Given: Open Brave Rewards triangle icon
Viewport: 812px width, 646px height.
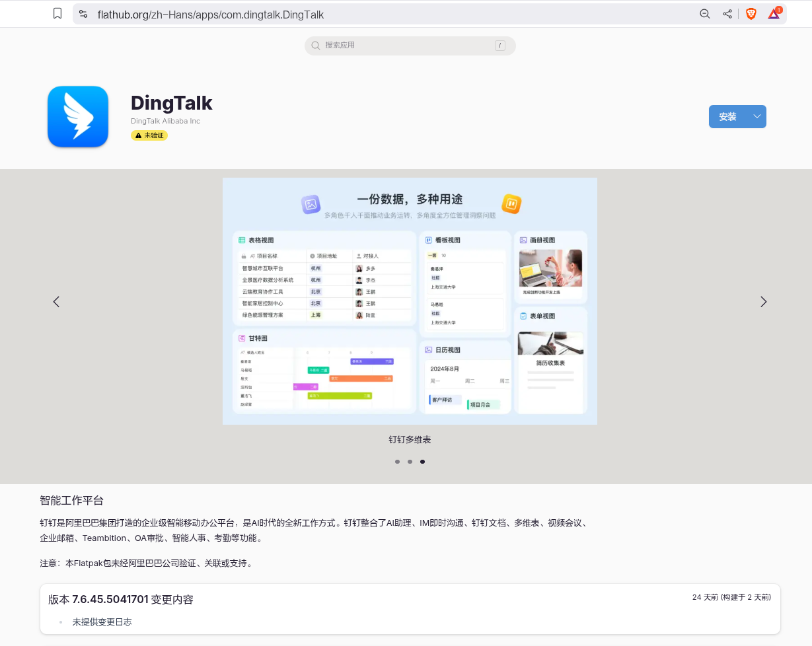Looking at the screenshot, I should point(774,13).
